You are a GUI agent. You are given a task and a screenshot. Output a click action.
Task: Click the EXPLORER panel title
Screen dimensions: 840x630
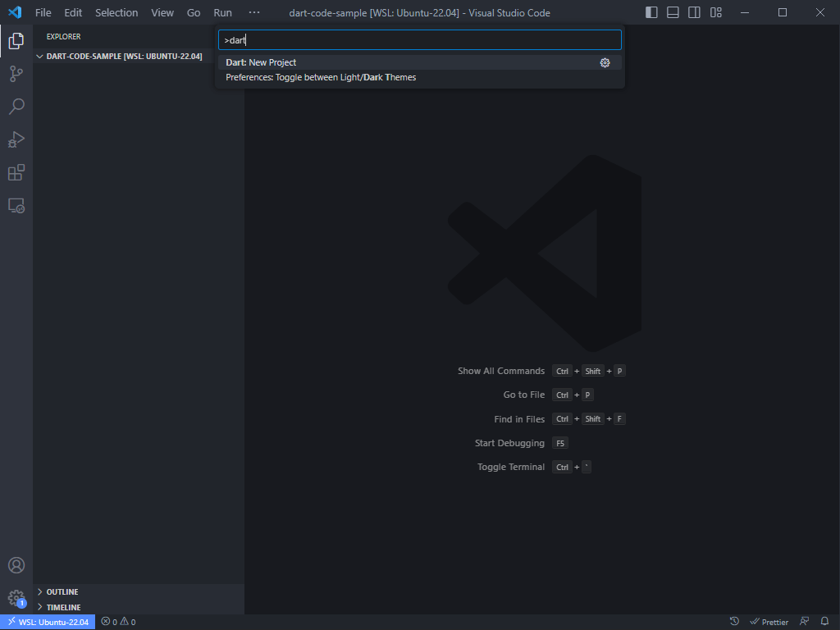pyautogui.click(x=63, y=36)
